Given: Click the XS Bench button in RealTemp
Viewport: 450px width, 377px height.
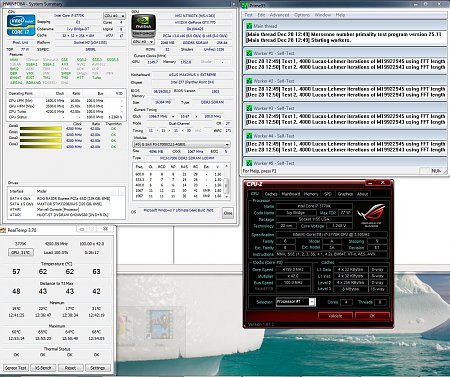Looking at the screenshot, I should pos(43,368).
